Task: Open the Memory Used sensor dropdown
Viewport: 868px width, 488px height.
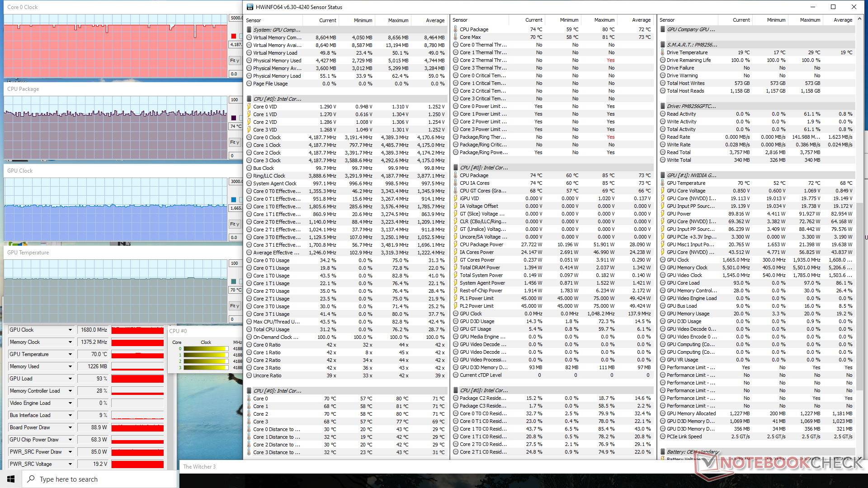Action: pos(70,366)
